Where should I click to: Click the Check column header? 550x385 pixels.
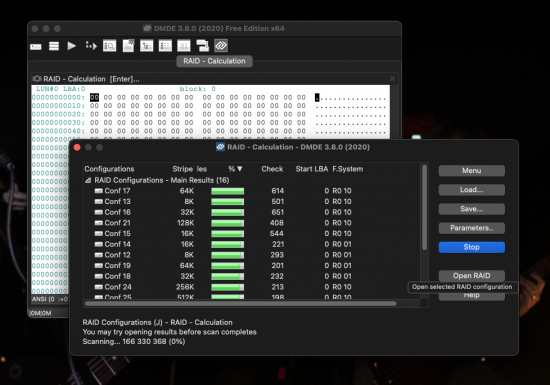[x=272, y=169]
